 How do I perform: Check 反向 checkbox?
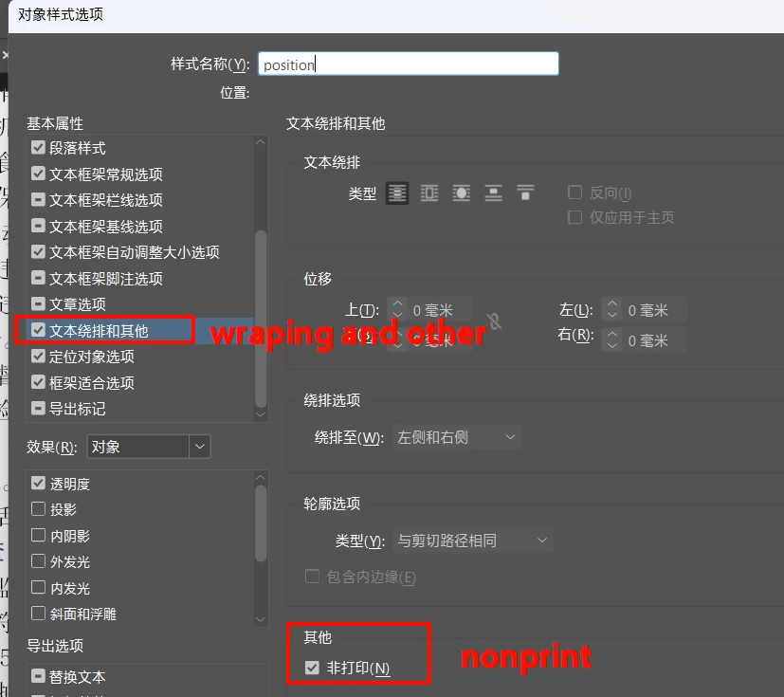[x=575, y=193]
